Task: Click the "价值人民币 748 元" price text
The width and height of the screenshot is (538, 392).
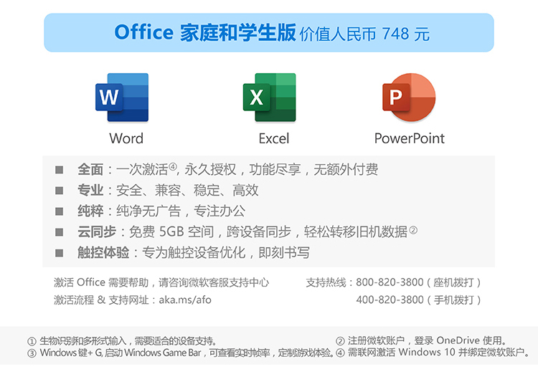Action: 364,34
